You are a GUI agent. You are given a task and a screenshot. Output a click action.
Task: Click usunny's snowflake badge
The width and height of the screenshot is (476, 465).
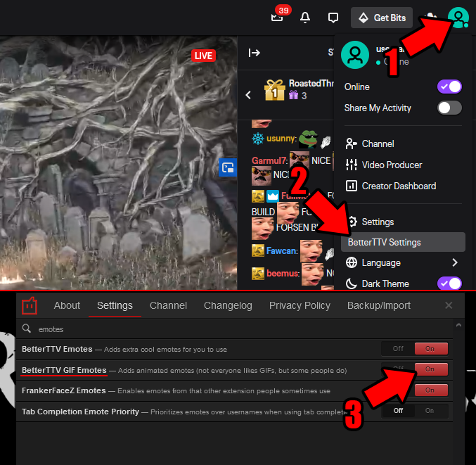[258, 139]
